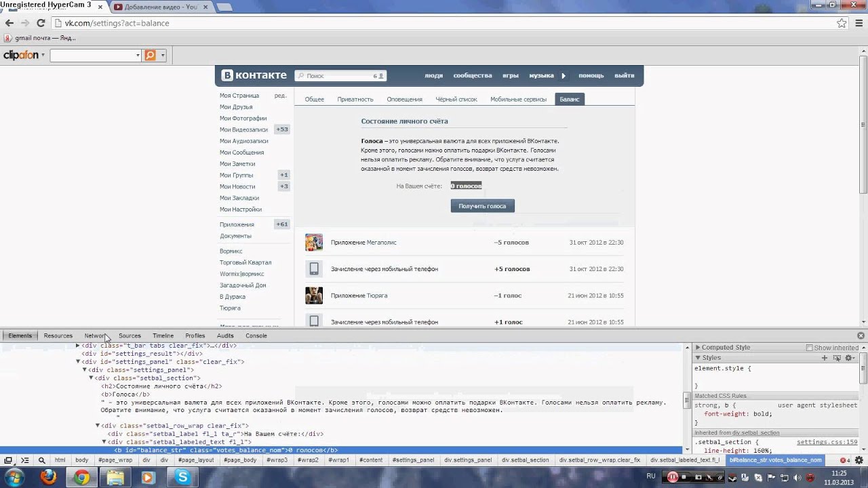The image size is (868, 488).
Task: Open Мои Сообщения in the sidebar
Action: pos(241,152)
